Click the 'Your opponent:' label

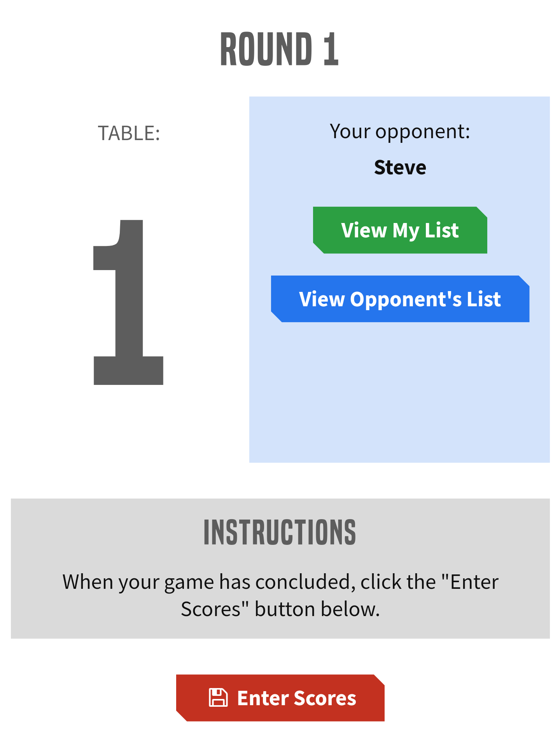400,132
